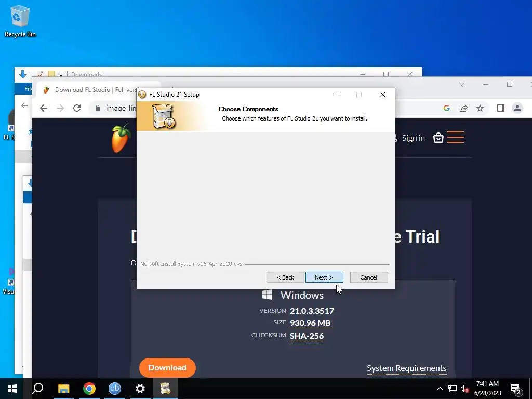532x399 pixels.
Task: Click the Google icon in Chrome toolbar
Action: [x=446, y=108]
